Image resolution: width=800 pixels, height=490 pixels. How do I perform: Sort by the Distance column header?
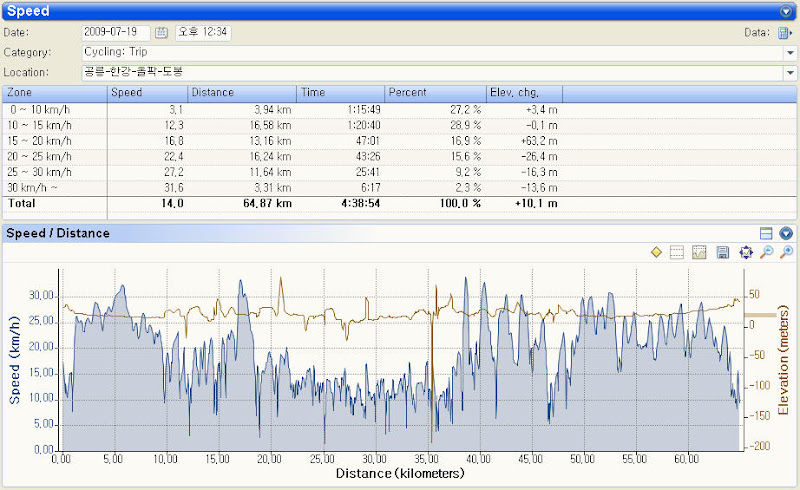[x=242, y=93]
